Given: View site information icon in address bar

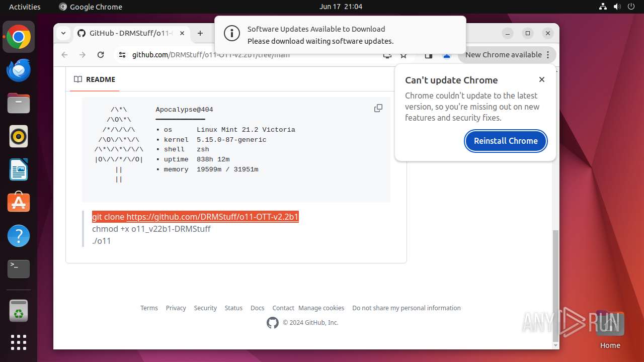Looking at the screenshot, I should [x=122, y=55].
